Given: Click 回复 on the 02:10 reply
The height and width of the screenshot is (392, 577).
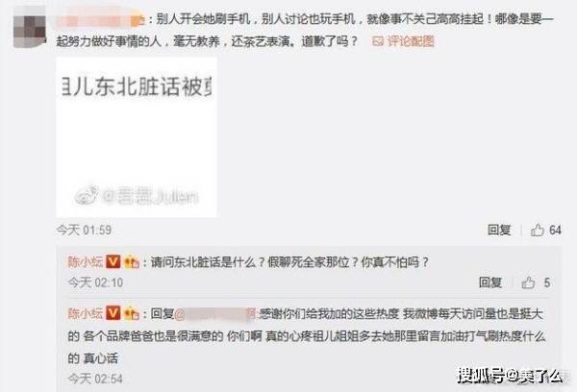Looking at the screenshot, I should 490,282.
